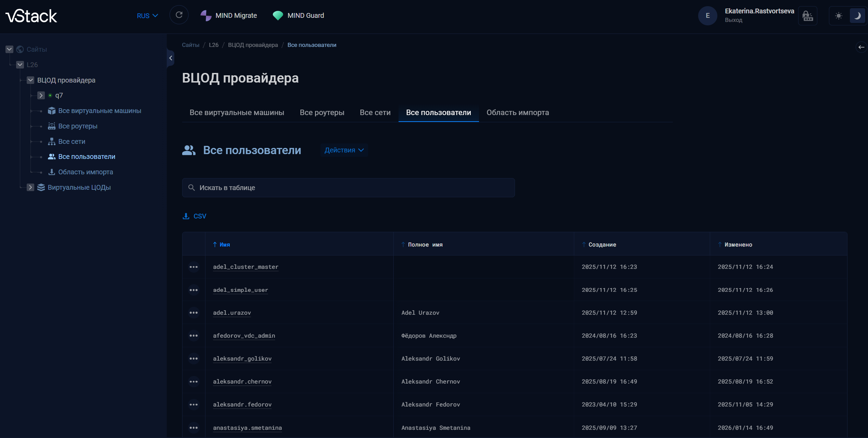Download the table via the CSV icon
Viewport: 868px width, 438px height.
point(186,216)
